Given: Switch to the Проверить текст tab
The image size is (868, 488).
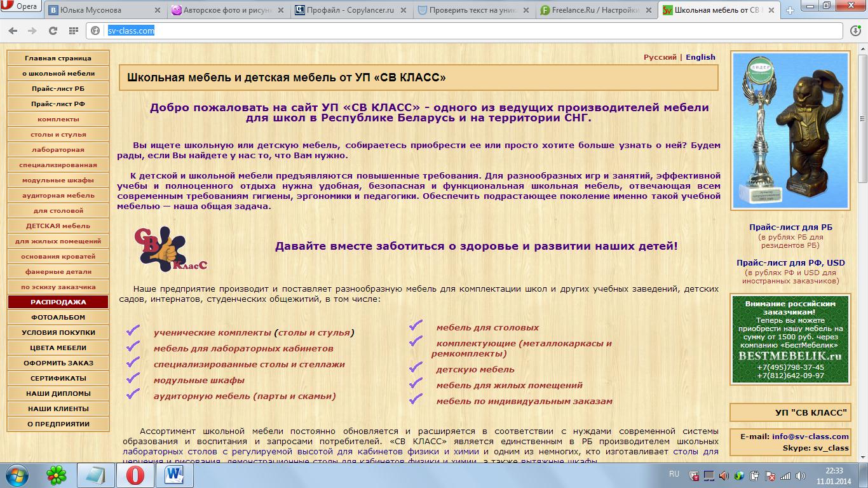Looking at the screenshot, I should point(473,10).
